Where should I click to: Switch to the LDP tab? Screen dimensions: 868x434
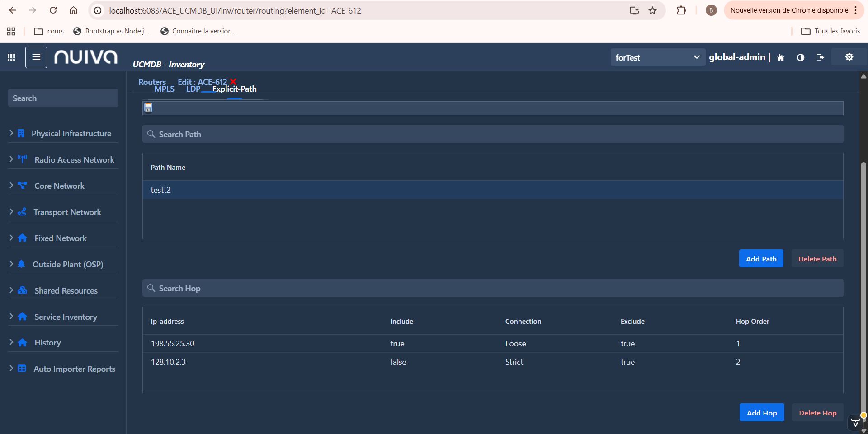(x=193, y=89)
